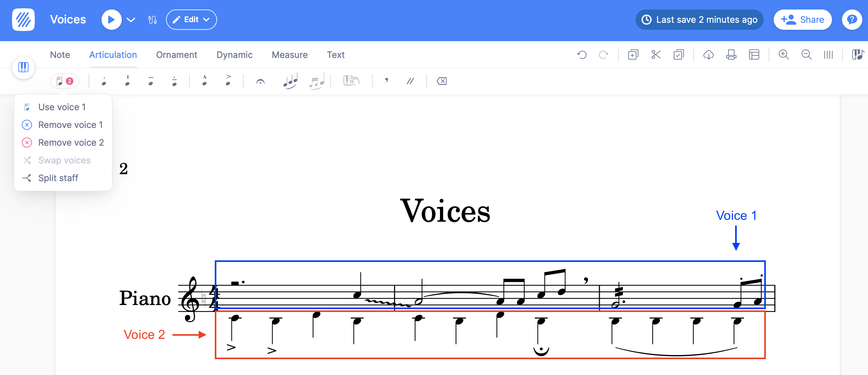Viewport: 868px width, 375px height.
Task: Click the undo arrow icon
Action: (582, 54)
